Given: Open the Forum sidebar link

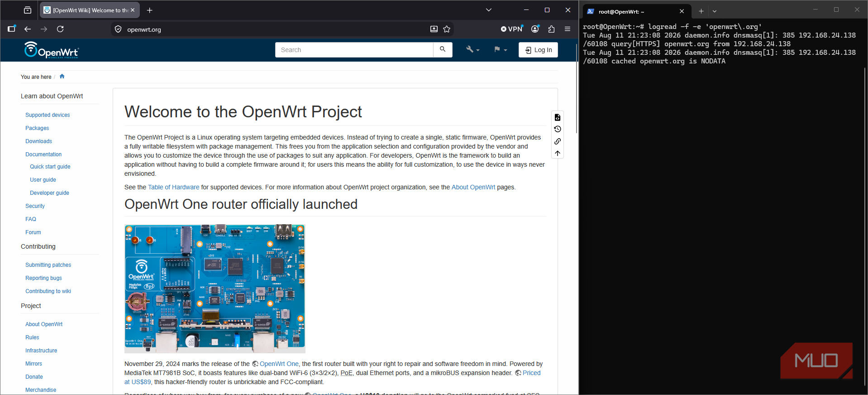Looking at the screenshot, I should coord(33,232).
